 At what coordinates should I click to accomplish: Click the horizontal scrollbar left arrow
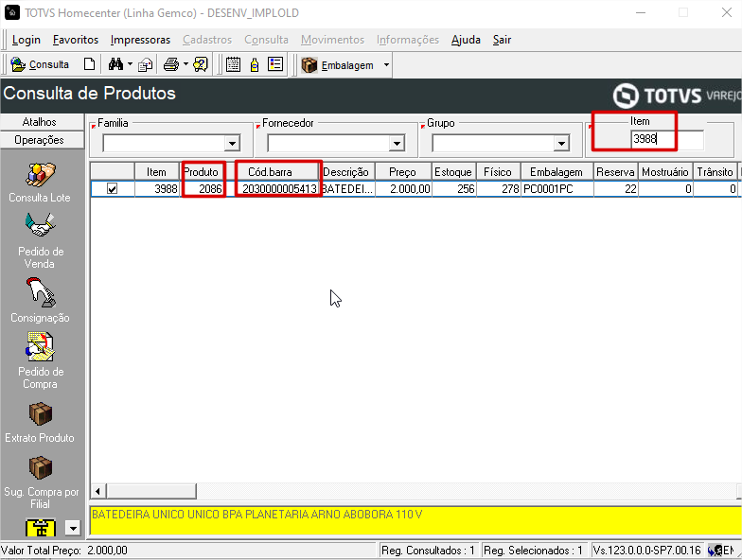[x=97, y=491]
